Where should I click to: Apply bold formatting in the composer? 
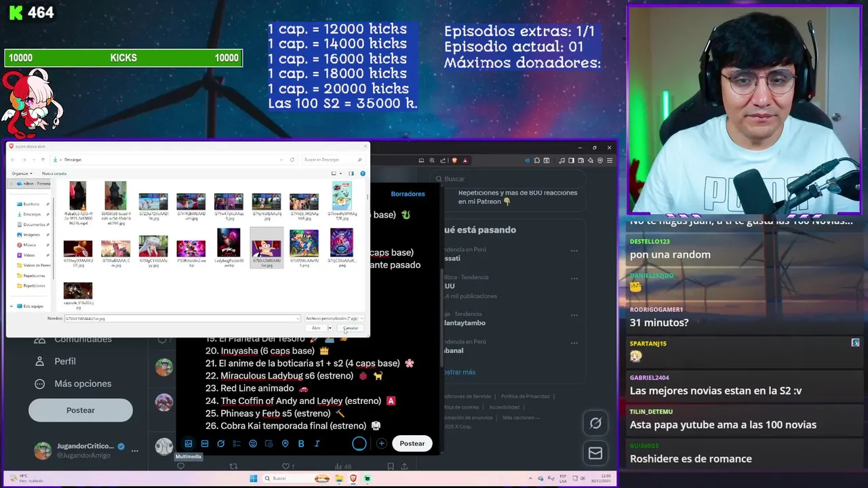301,444
